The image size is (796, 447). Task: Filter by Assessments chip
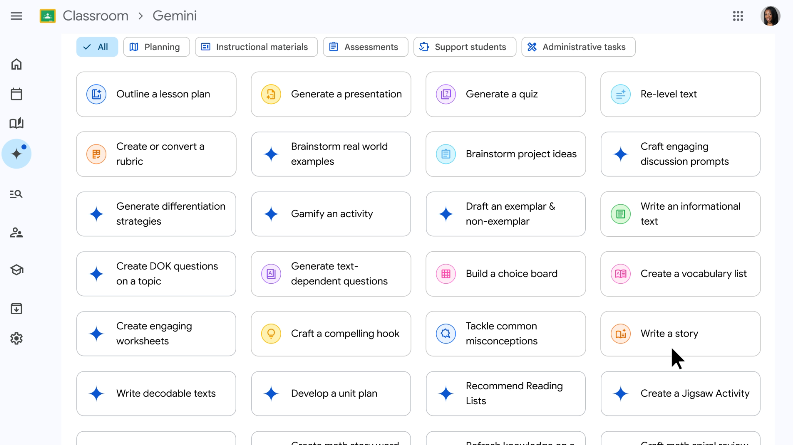365,47
